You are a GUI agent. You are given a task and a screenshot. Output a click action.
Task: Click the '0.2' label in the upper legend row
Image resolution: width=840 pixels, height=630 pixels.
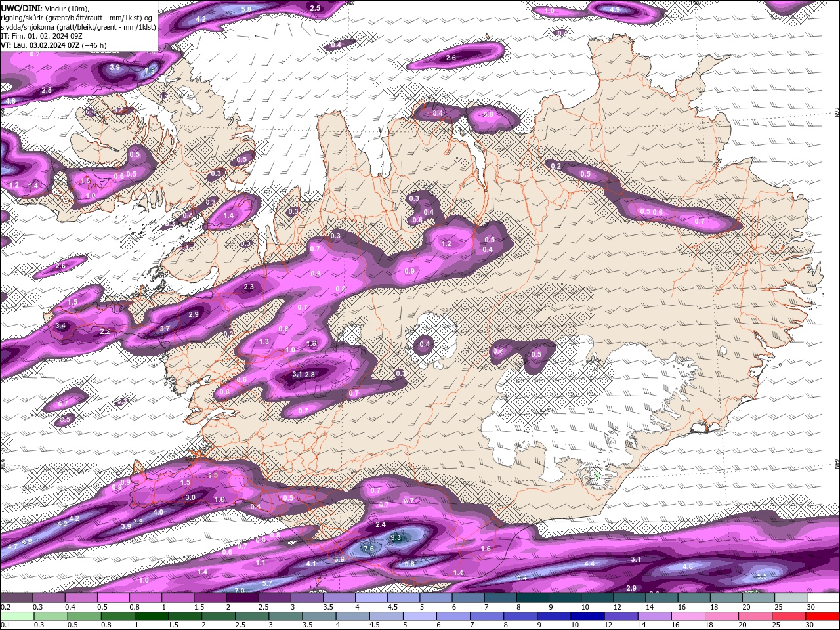5,607
